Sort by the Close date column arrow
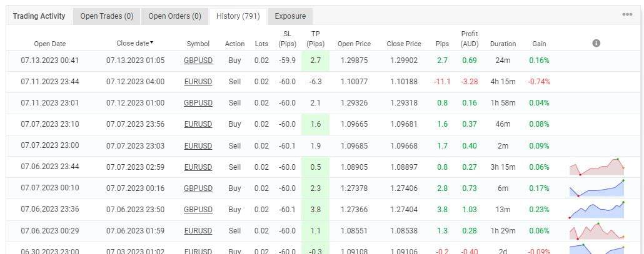This screenshot has width=644, height=254. pyautogui.click(x=152, y=42)
